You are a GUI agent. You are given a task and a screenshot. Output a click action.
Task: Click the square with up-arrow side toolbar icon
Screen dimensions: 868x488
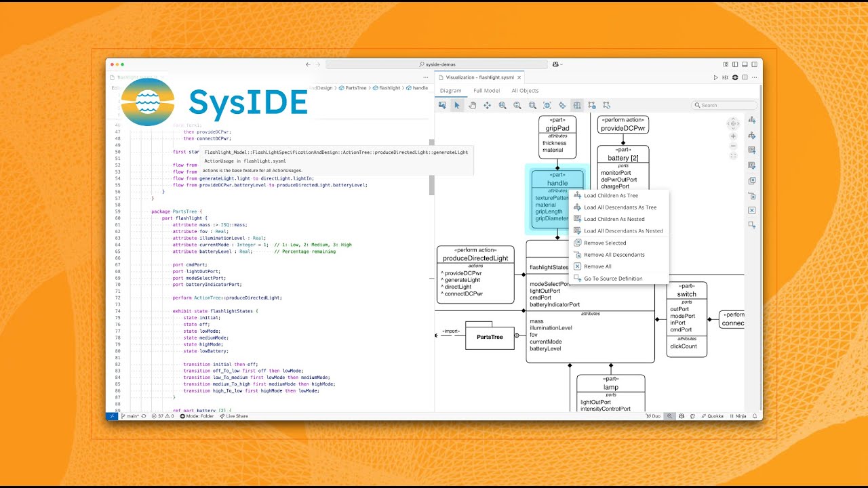coord(752,225)
